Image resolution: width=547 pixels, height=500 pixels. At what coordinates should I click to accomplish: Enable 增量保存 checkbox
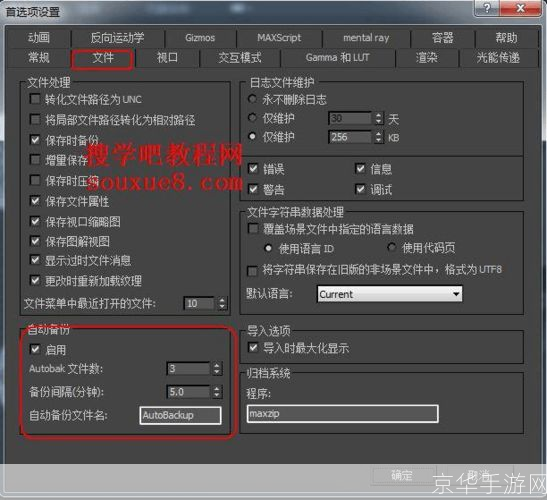coord(35,160)
